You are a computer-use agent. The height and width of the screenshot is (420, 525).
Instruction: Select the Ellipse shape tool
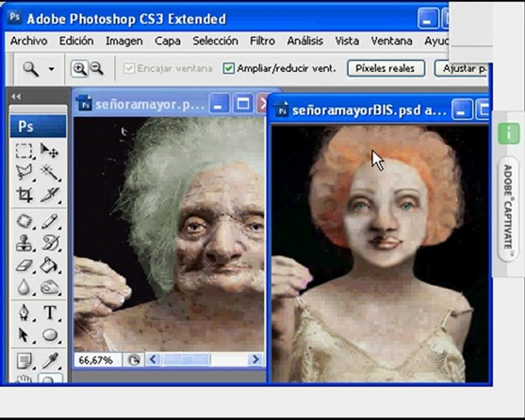coord(50,335)
